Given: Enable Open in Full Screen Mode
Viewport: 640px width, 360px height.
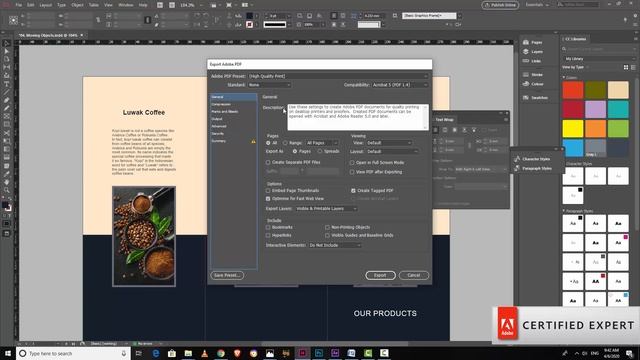Looking at the screenshot, I should pyautogui.click(x=352, y=162).
